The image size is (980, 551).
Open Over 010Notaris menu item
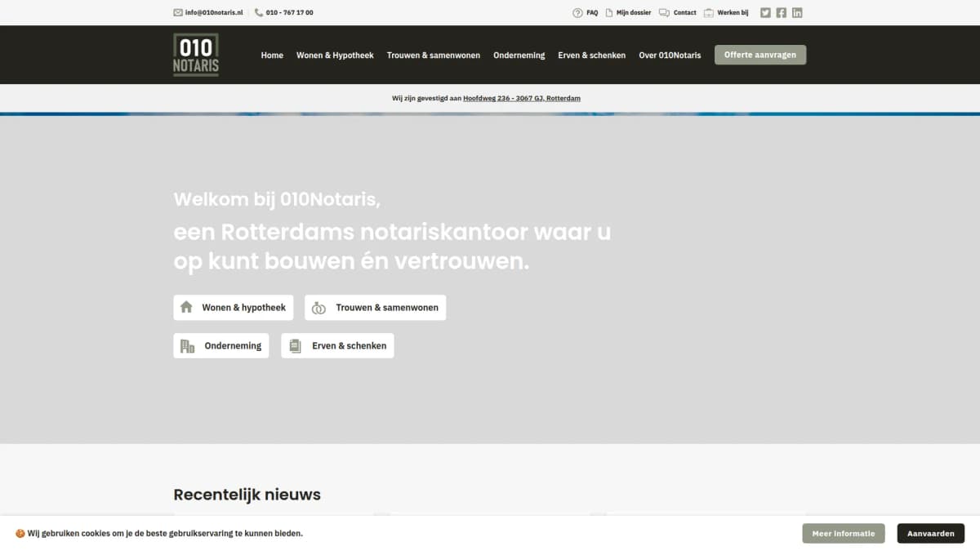pos(670,56)
